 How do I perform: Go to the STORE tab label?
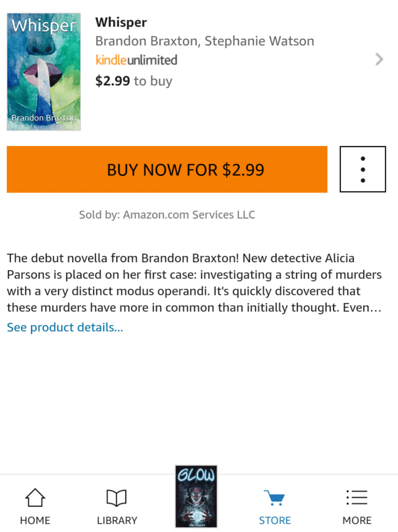(x=275, y=521)
